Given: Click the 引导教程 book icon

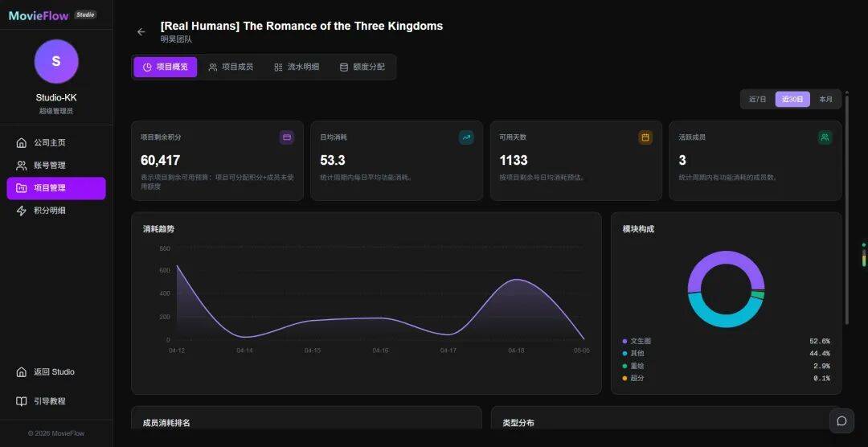Looking at the screenshot, I should click(x=22, y=401).
